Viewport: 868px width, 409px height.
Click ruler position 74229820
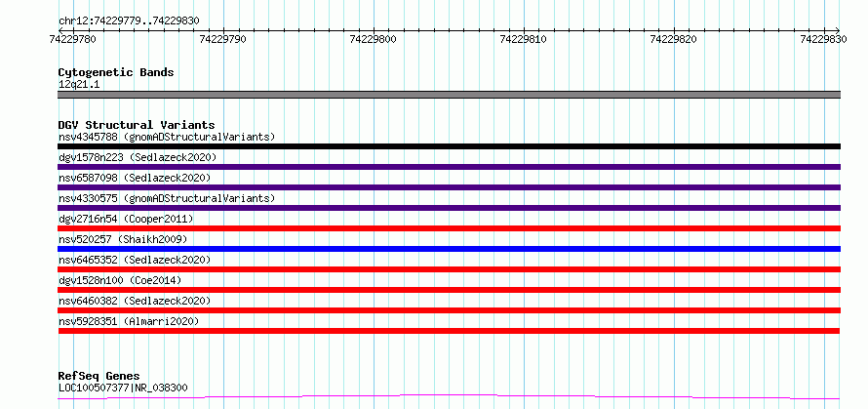coord(674,39)
